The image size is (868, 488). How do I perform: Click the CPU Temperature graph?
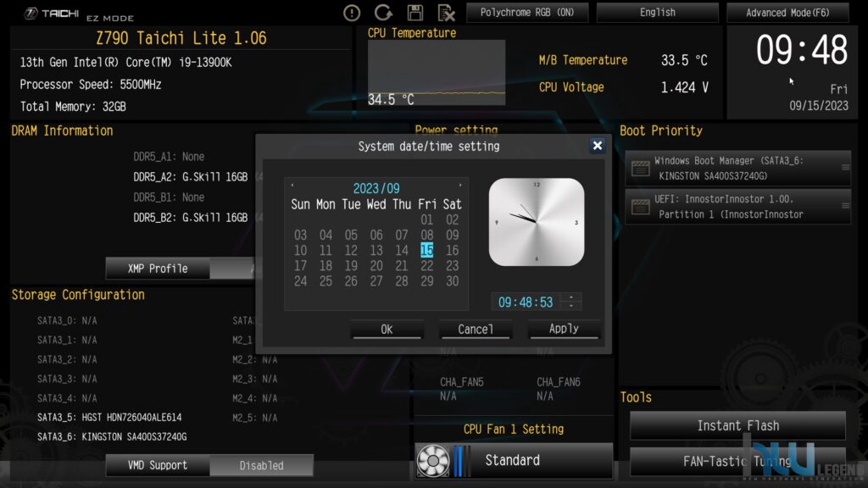(x=437, y=73)
